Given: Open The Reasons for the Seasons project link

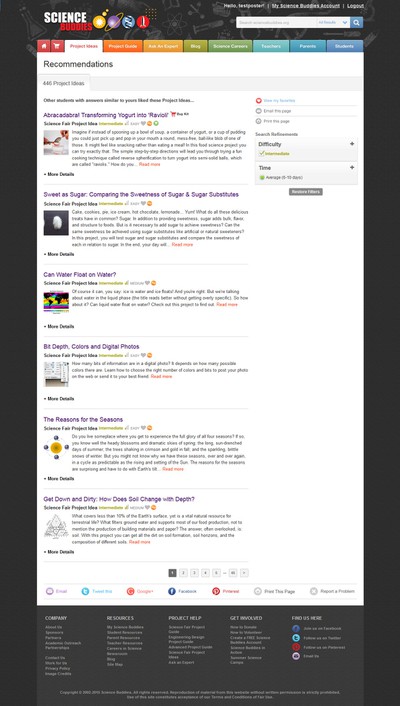Looking at the screenshot, I should click(83, 420).
